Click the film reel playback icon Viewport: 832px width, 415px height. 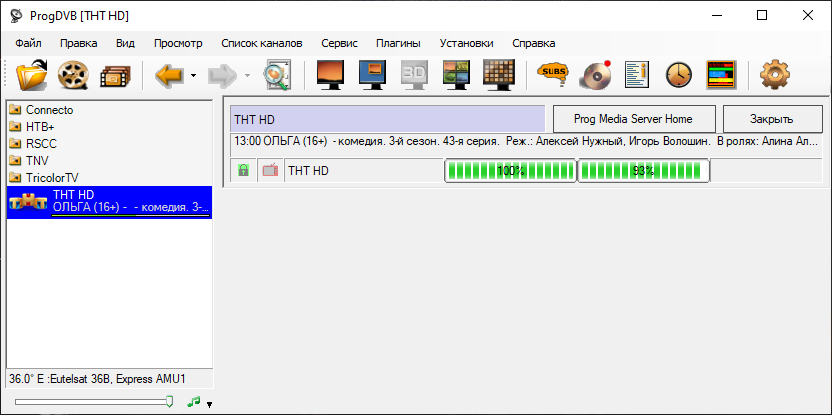[x=73, y=75]
